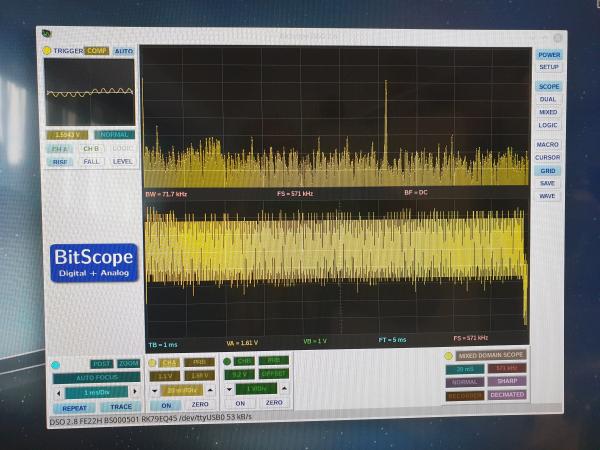
Task: Click the DECIMATED option button
Action: point(507,395)
